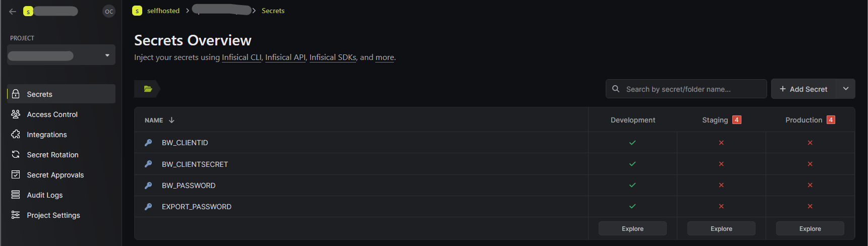Open dropdown arrow next to Add Secret
This screenshot has height=246, width=868.
[x=846, y=89]
